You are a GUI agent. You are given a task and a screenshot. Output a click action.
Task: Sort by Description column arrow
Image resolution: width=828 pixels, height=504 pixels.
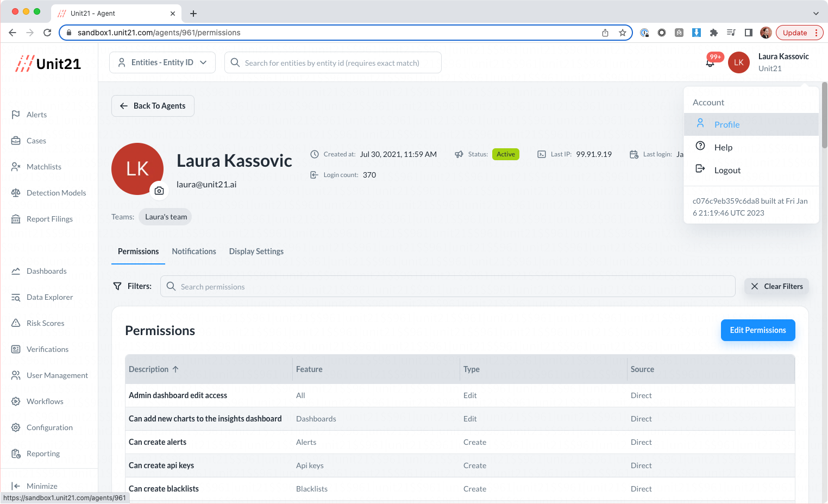(x=175, y=369)
